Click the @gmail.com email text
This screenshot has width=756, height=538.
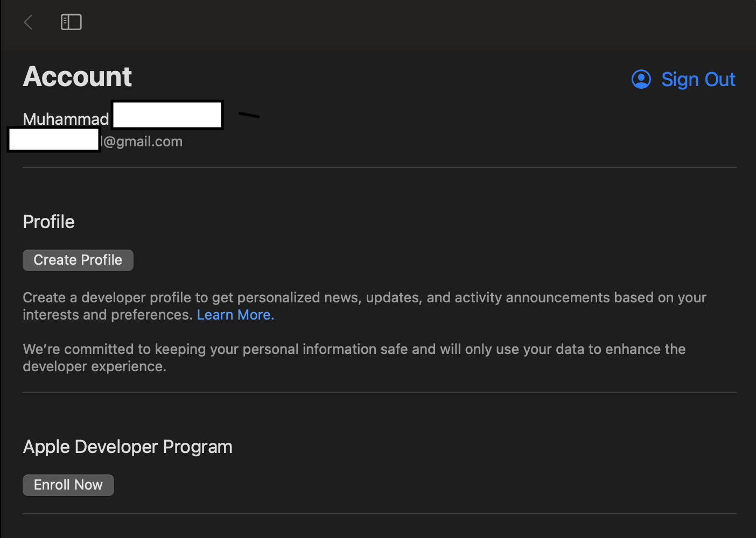[x=143, y=141]
